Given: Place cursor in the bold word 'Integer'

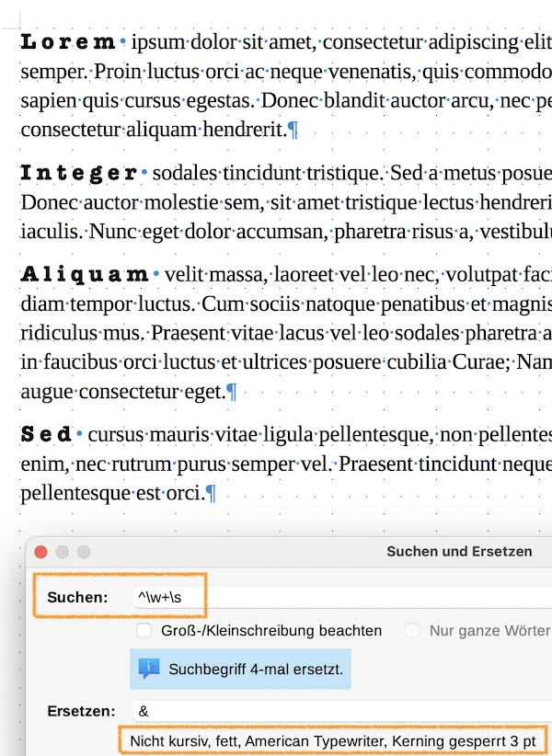Looking at the screenshot, I should pos(77,173).
